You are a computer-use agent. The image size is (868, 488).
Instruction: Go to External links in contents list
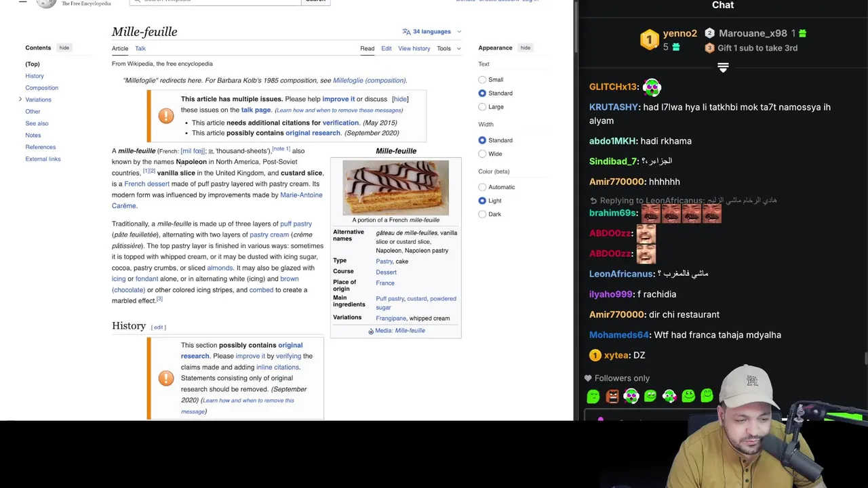pyautogui.click(x=43, y=159)
